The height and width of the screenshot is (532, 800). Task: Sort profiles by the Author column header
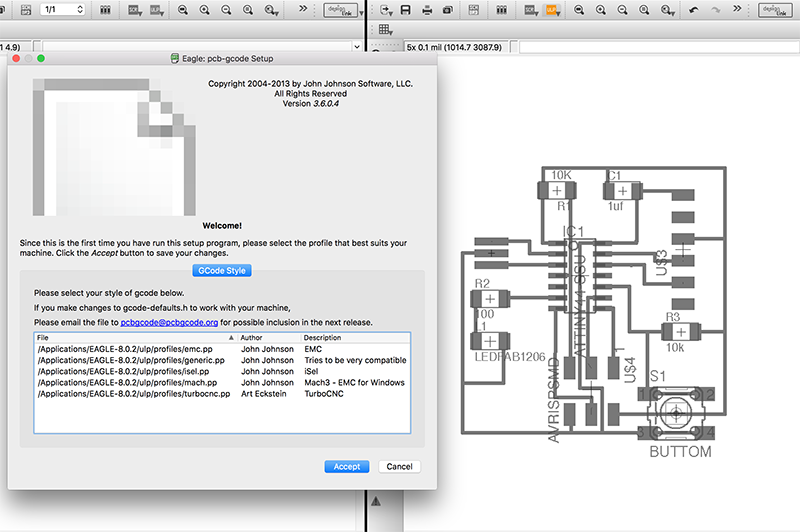coord(269,337)
